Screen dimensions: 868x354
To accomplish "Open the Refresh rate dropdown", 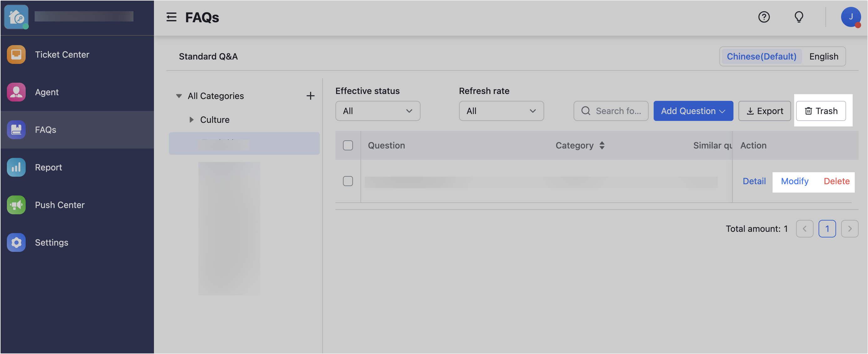I will [x=501, y=111].
